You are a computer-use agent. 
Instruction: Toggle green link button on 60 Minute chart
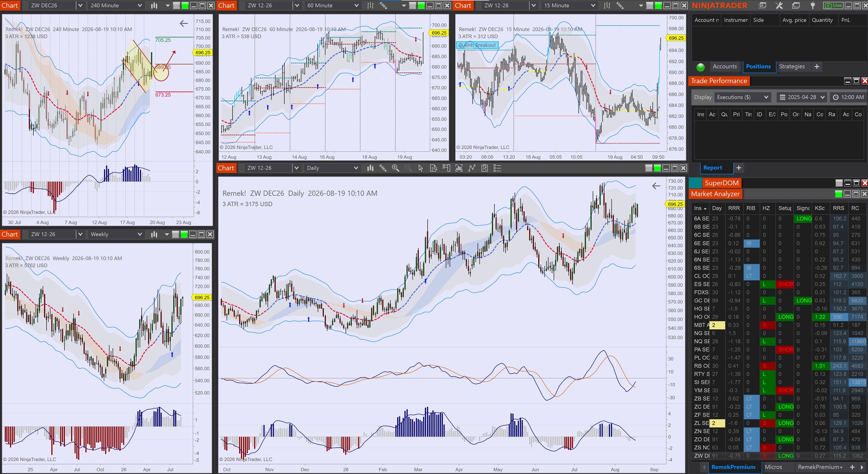coord(421,6)
